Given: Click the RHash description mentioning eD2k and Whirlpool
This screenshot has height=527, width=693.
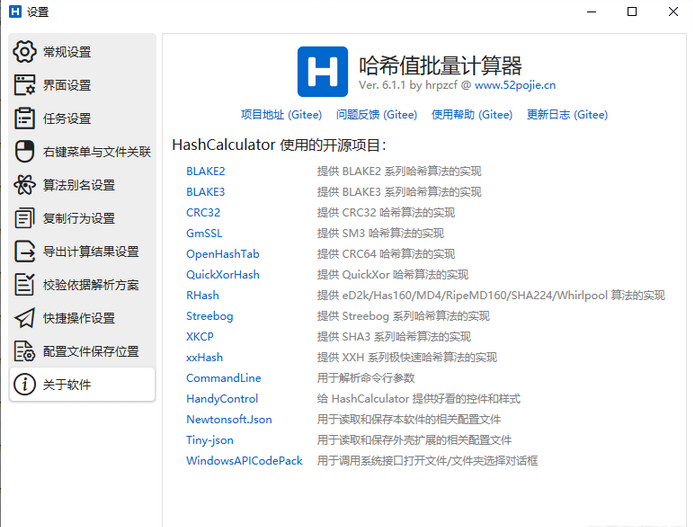Looking at the screenshot, I should 491,295.
